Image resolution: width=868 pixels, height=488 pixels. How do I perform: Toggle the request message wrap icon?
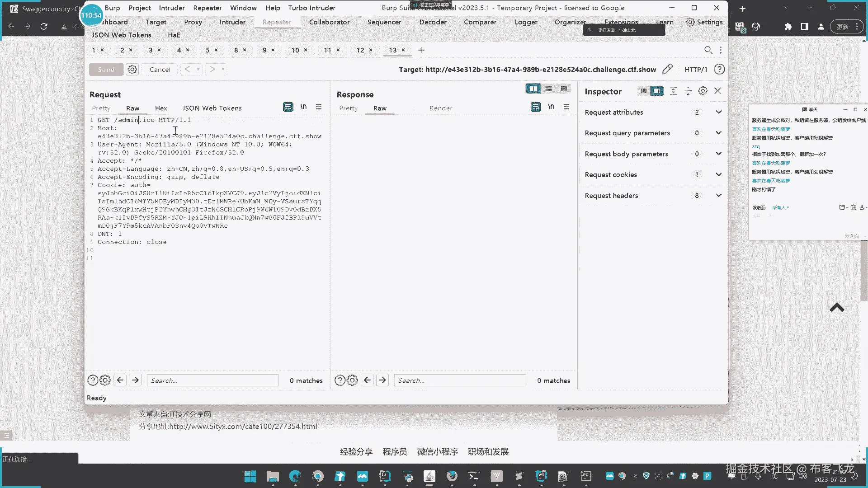point(288,107)
